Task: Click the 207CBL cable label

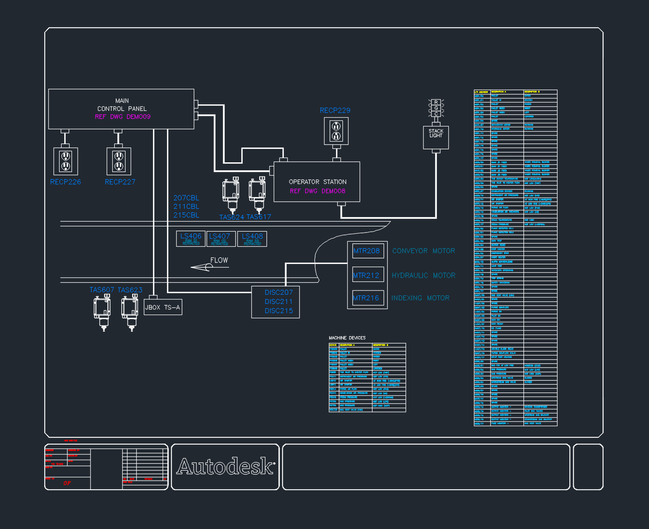Action: pyautogui.click(x=186, y=198)
